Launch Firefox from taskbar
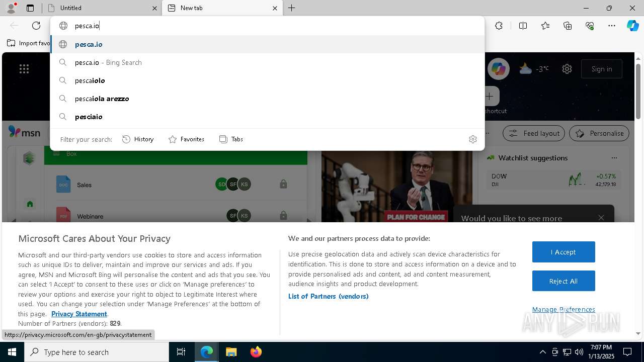Image resolution: width=644 pixels, height=362 pixels. [256, 352]
